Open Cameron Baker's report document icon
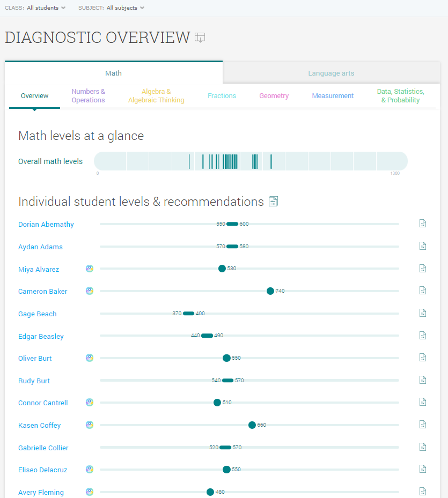Screen dimensions: 448x498 pos(423,291)
